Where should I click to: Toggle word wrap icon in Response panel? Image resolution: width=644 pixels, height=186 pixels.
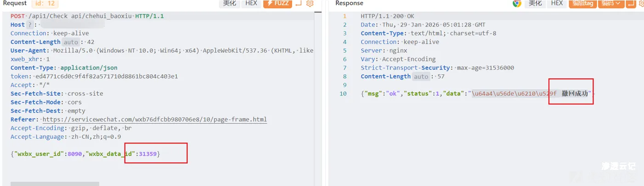(x=630, y=4)
